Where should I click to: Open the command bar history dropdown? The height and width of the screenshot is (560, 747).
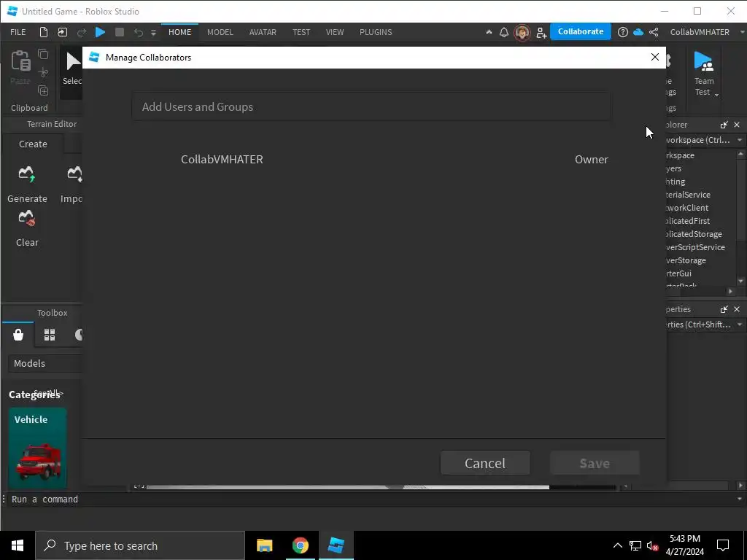(x=740, y=499)
